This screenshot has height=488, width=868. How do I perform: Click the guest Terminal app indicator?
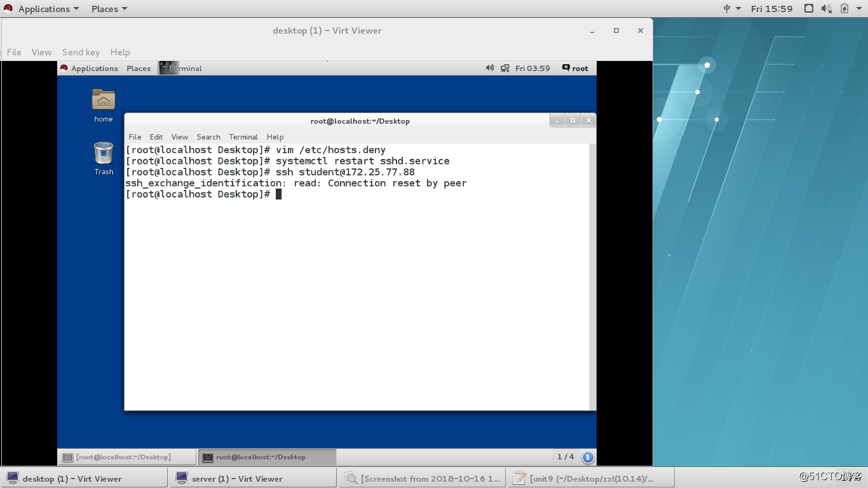181,69
